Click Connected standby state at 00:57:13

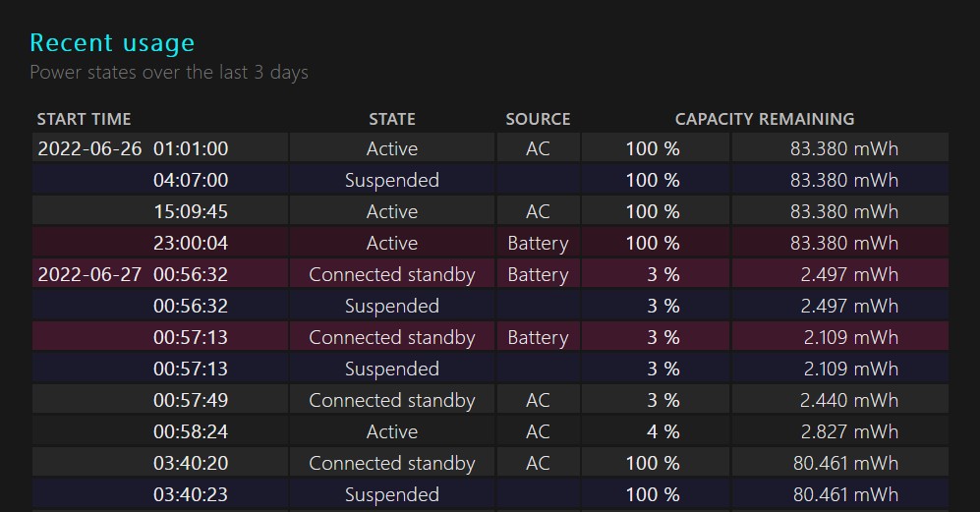coord(392,337)
